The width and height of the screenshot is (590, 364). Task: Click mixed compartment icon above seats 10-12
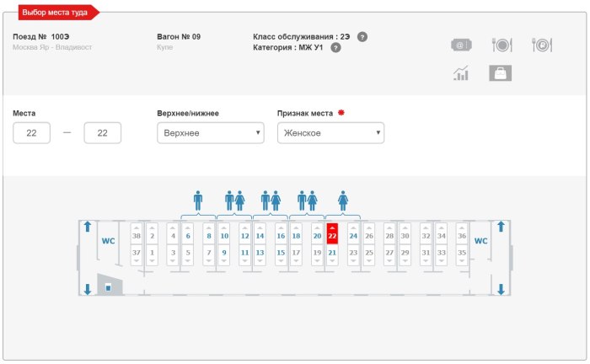[235, 201]
